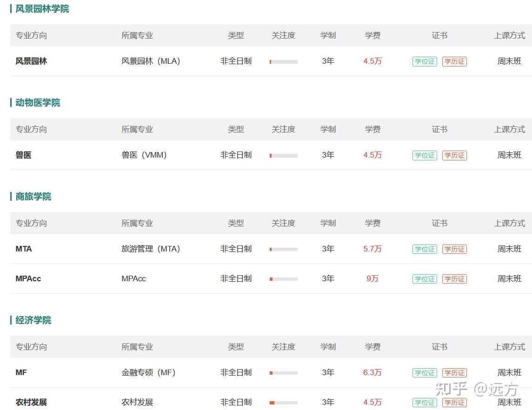The image size is (532, 410).
Task: Select the MTA program direction entry
Action: (x=24, y=249)
